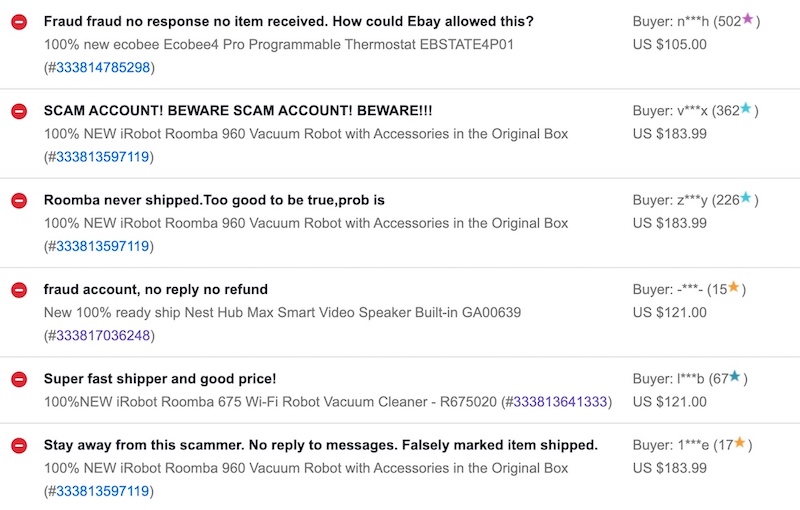800x510 pixels.
Task: Click the red icon beside Super fast shipper review
Action: pos(18,379)
